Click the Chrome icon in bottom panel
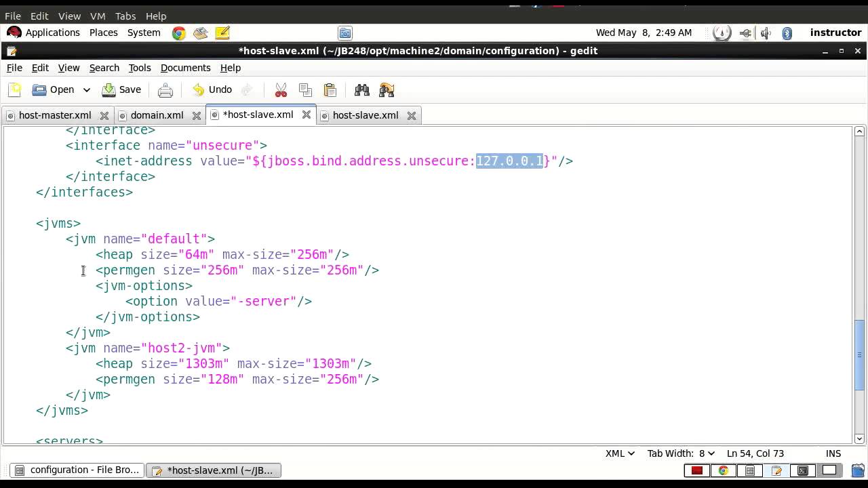Viewport: 868px width, 488px height. coord(724,470)
